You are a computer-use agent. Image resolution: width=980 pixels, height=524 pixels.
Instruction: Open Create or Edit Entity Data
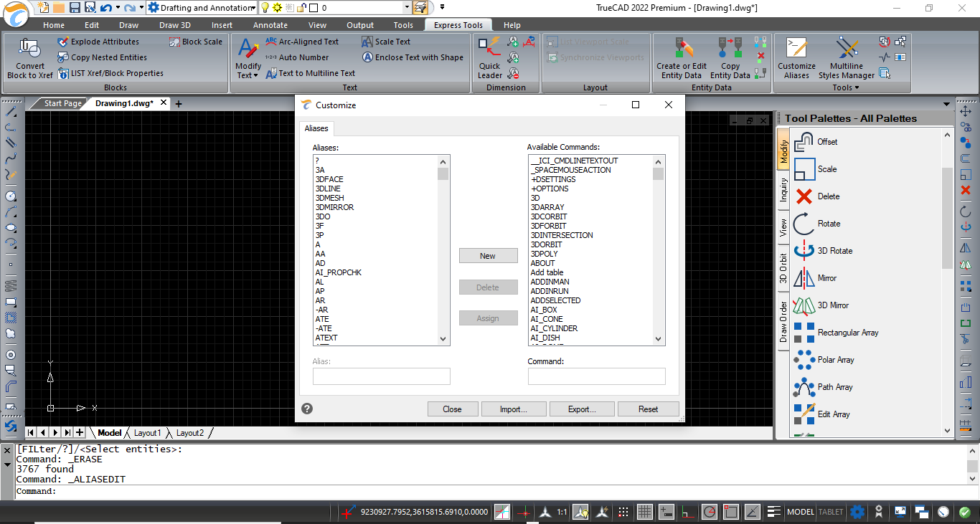[x=682, y=57]
